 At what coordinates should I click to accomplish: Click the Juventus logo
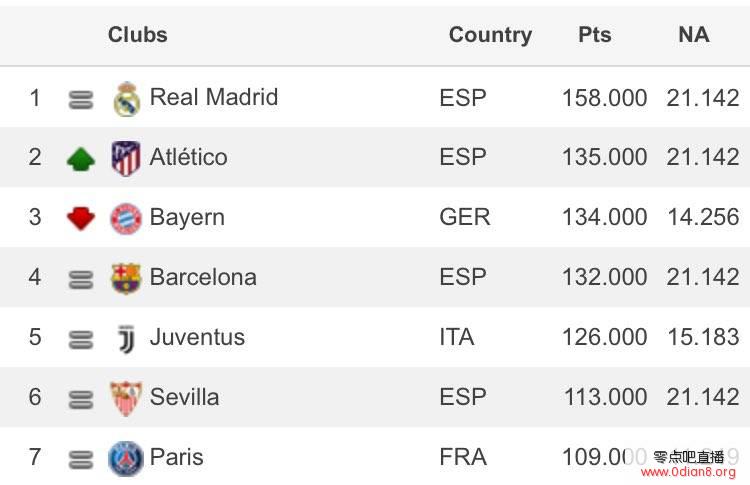[x=126, y=339]
